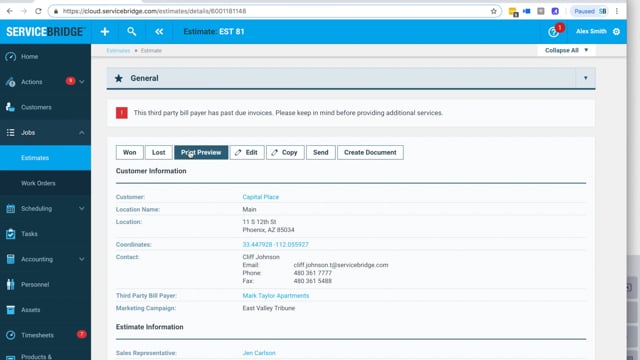The width and height of the screenshot is (640, 360).
Task: Click the star icon beside General
Action: tap(119, 78)
